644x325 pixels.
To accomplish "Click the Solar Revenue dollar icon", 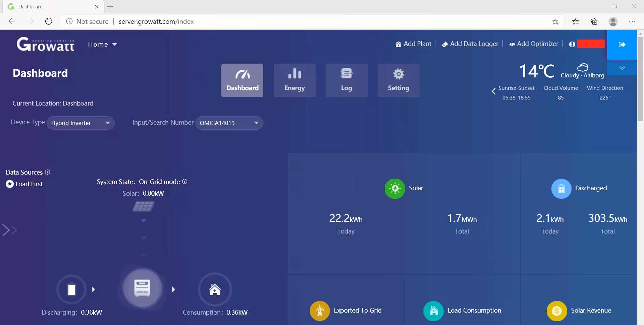I will coord(557,311).
